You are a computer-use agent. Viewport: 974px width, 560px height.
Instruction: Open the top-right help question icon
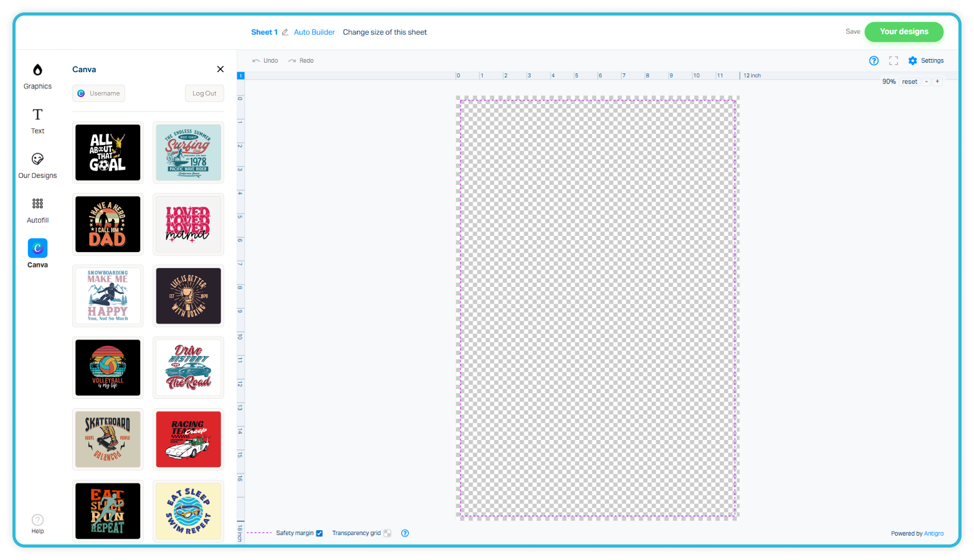tap(874, 61)
